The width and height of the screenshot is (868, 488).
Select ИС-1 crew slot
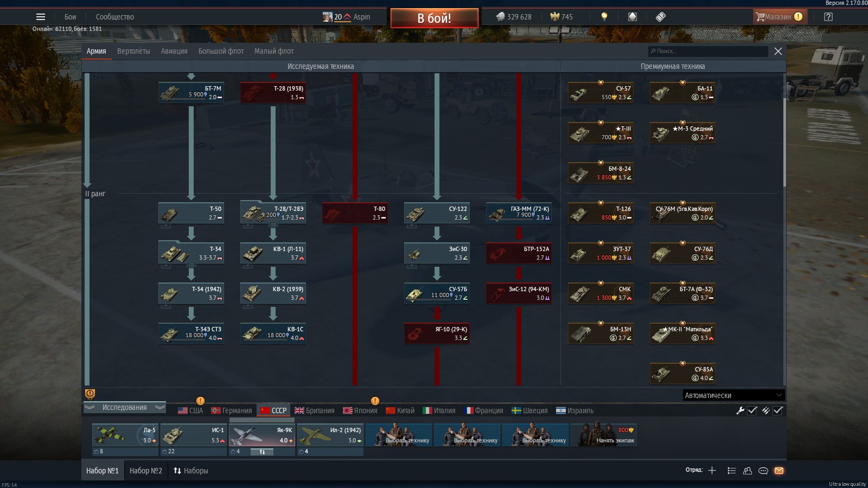[193, 435]
